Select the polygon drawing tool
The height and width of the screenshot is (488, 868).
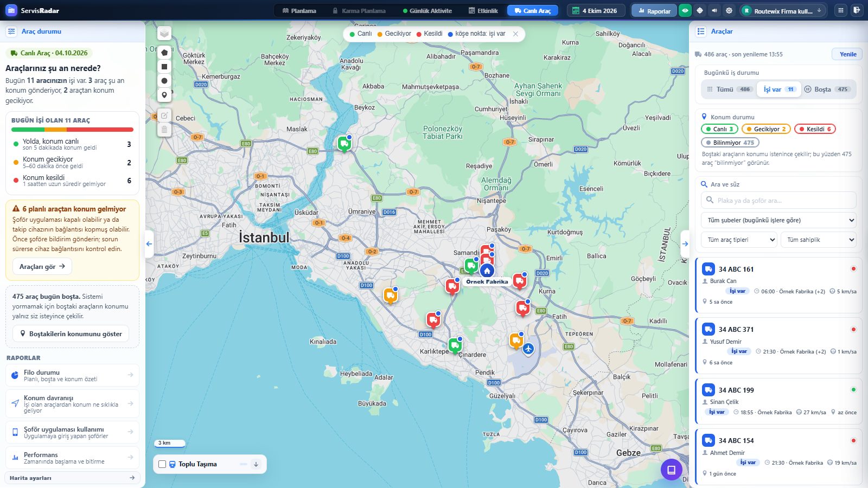[x=164, y=53]
